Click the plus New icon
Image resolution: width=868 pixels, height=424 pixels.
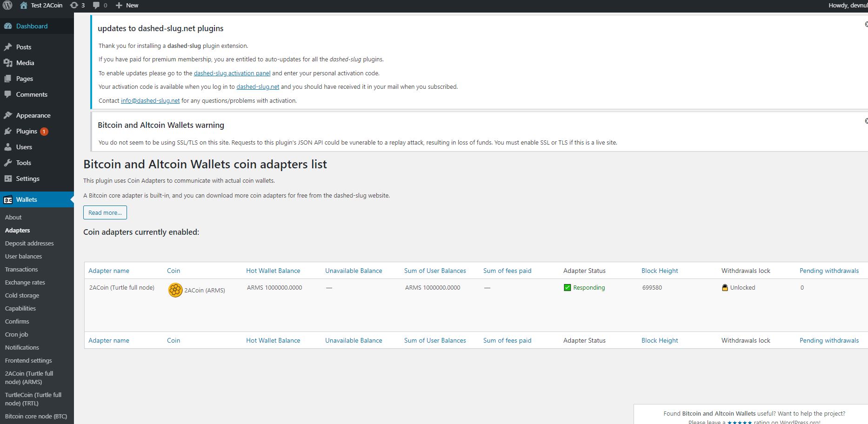pos(119,6)
